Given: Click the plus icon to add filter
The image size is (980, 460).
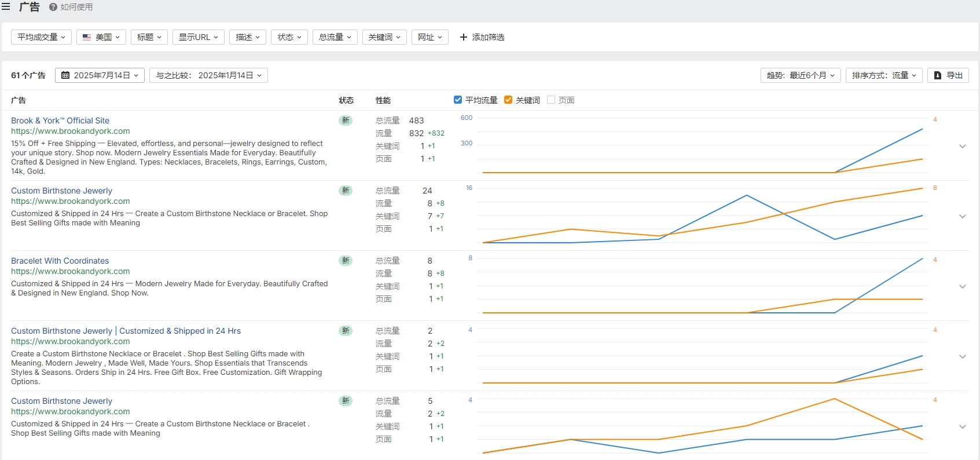Looking at the screenshot, I should (x=463, y=37).
